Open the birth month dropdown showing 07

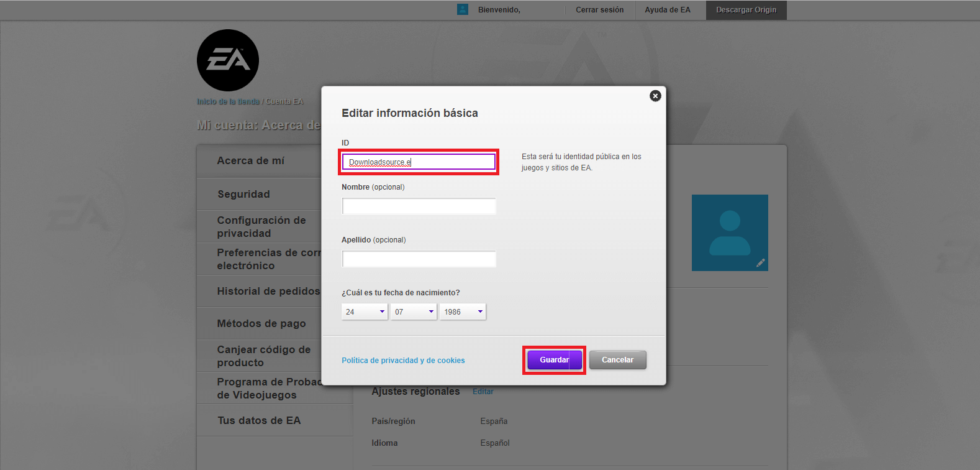pos(414,311)
